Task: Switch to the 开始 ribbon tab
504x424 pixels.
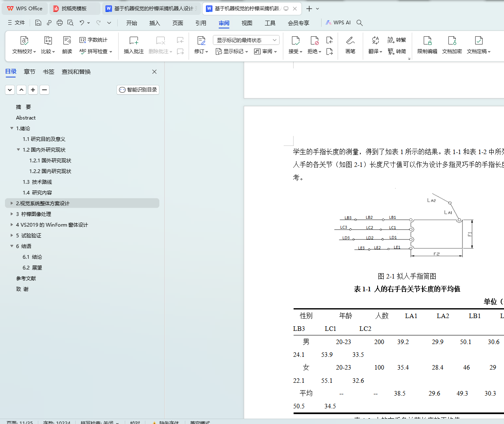Action: tap(132, 23)
